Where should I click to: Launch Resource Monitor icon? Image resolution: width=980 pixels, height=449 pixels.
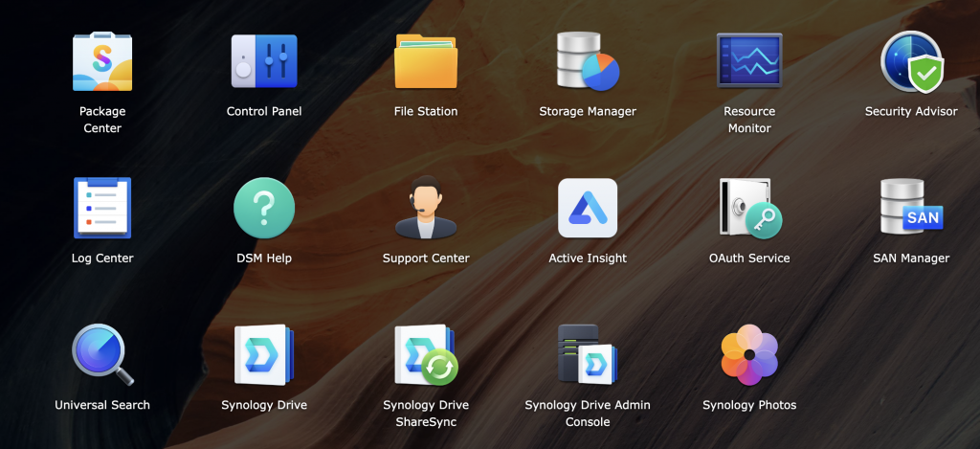point(748,60)
